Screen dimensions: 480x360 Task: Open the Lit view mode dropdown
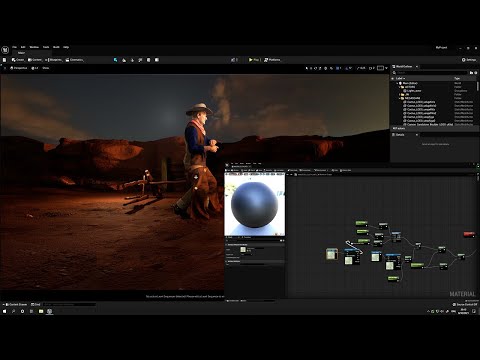tap(35, 68)
